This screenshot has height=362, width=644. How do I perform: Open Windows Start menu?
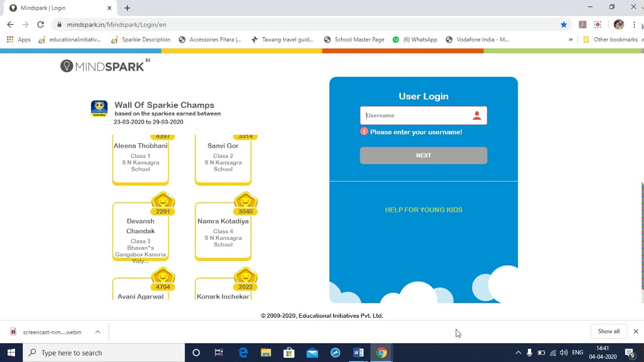[11, 352]
